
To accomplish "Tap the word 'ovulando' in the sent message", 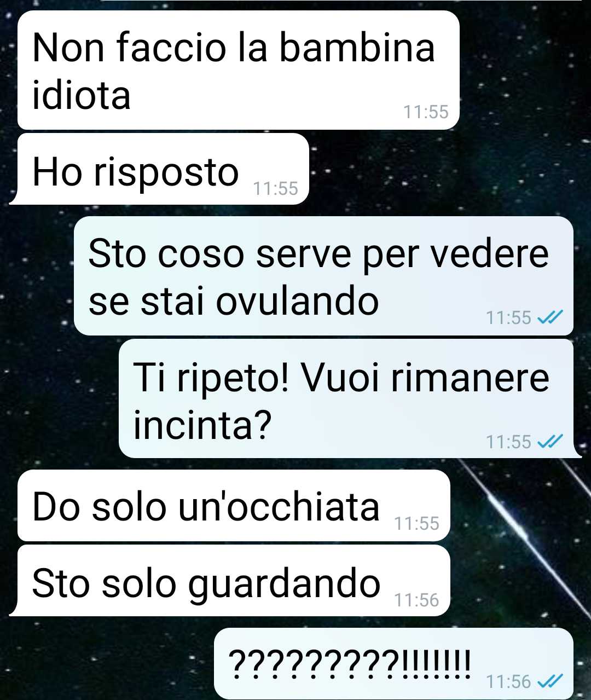I will point(297,301).
